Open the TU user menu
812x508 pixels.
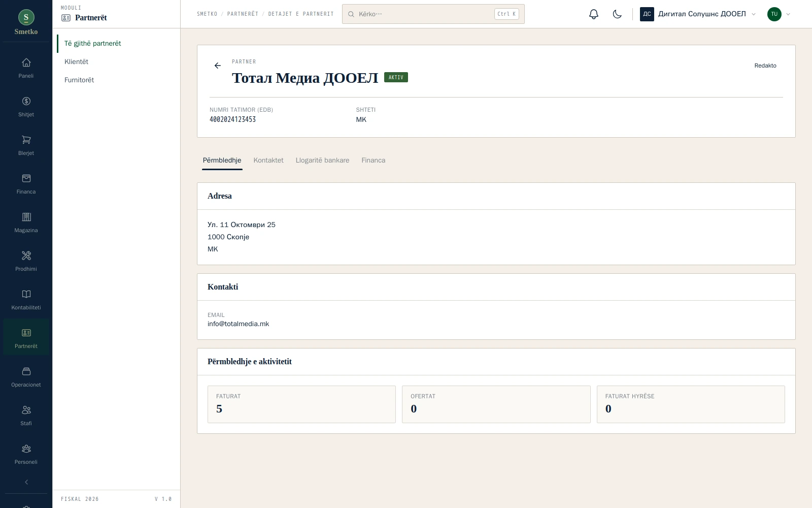(x=779, y=14)
